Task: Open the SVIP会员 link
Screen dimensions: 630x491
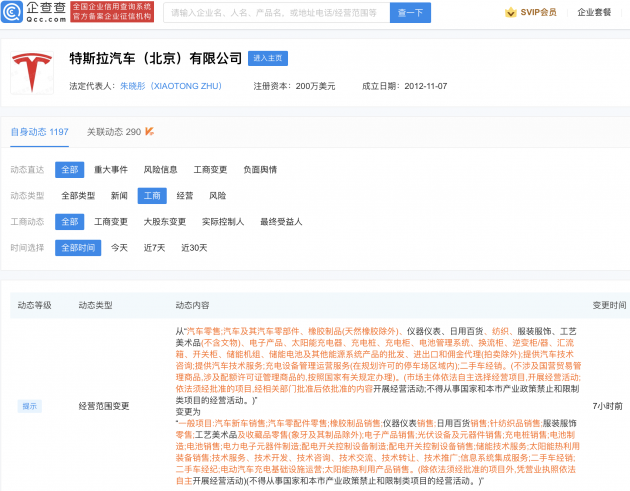Action: (x=538, y=12)
